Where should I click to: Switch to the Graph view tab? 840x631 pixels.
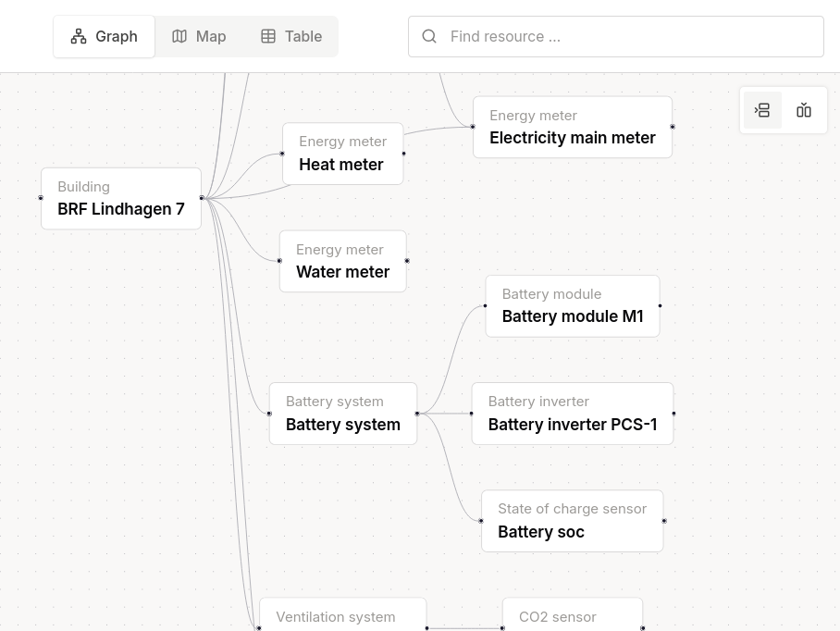pyautogui.click(x=104, y=36)
